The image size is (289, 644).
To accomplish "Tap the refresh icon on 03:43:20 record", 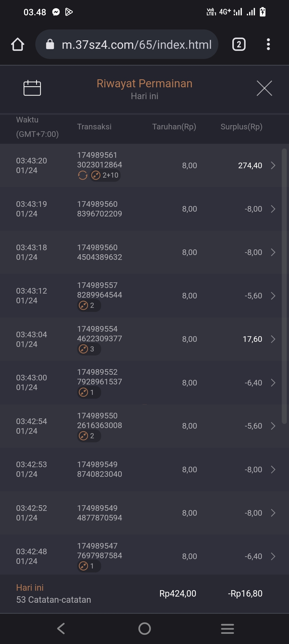I will click(x=82, y=175).
